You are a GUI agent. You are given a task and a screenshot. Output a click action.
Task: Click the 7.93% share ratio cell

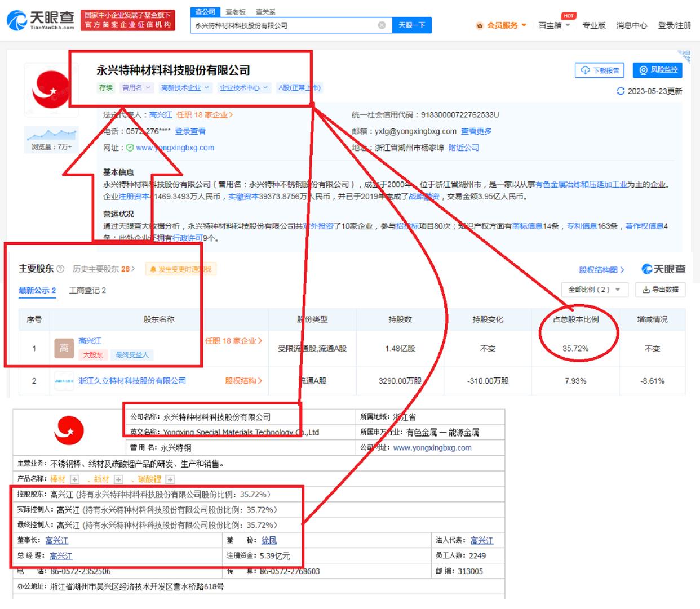tap(575, 381)
